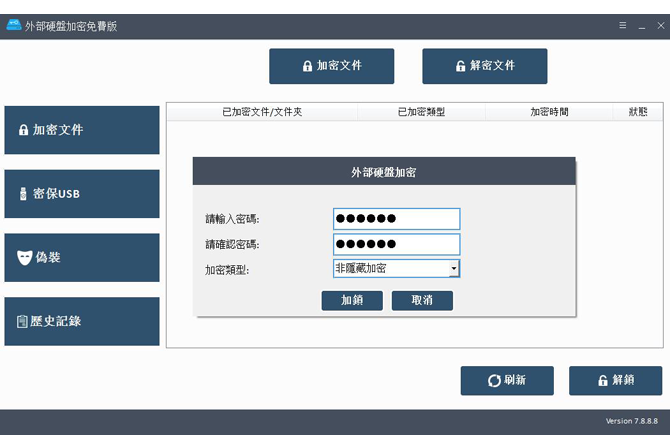The width and height of the screenshot is (670, 447).
Task: Click the clipboard icon beside 歷史記錄
Action: pos(22,322)
